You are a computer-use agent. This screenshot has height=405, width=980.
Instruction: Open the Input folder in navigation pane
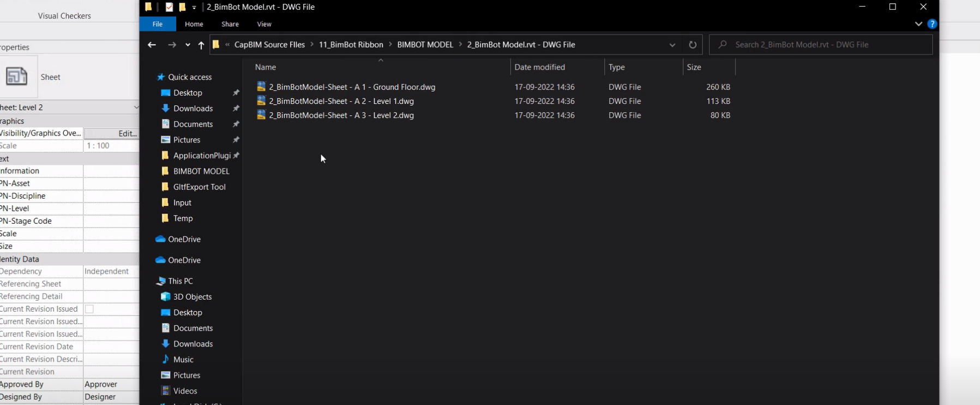182,202
